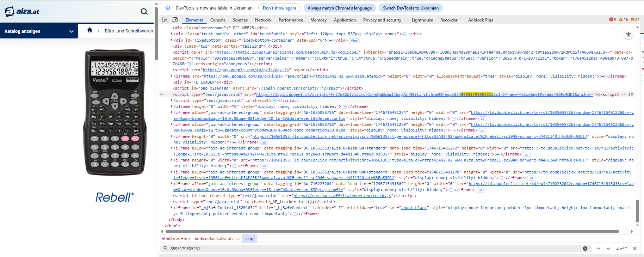Jump to next search match
The height and width of the screenshot is (257, 644).
point(608,249)
